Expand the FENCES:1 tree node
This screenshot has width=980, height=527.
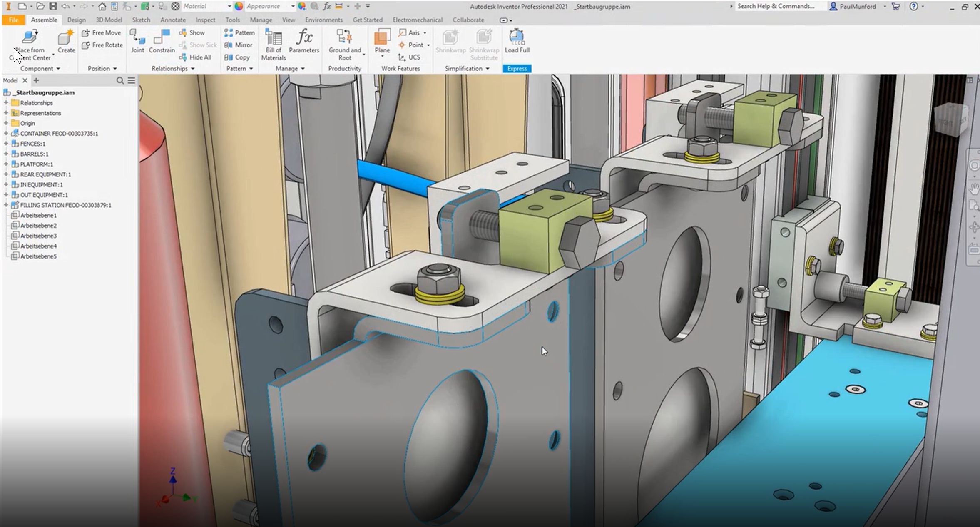[6, 144]
